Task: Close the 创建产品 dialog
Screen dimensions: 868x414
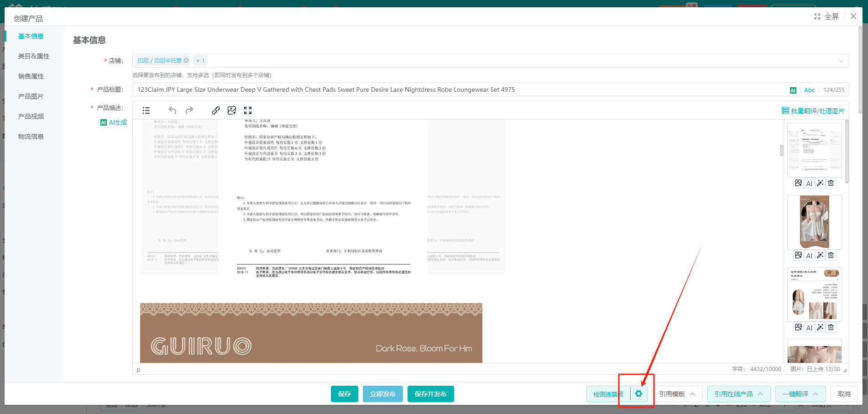Action: 853,16
